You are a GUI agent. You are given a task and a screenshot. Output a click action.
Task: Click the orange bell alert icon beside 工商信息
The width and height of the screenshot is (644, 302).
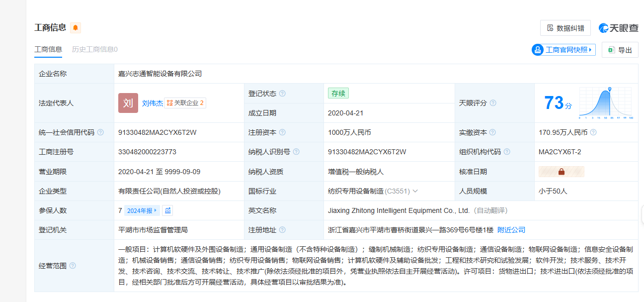point(76,28)
